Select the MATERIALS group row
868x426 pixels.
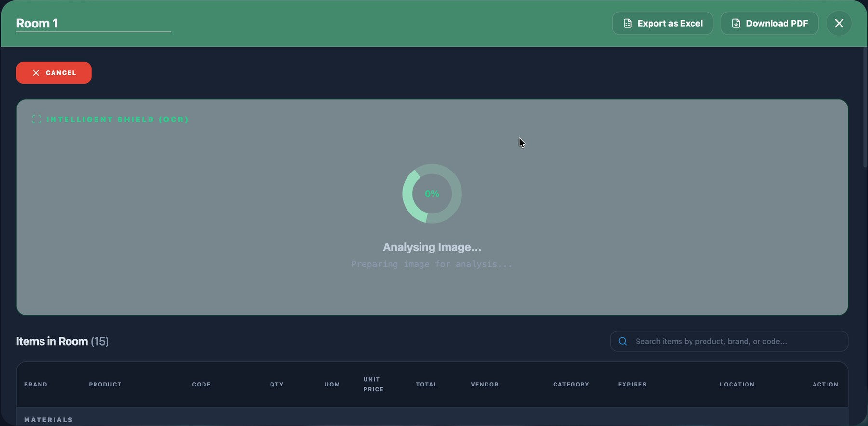[432, 417]
